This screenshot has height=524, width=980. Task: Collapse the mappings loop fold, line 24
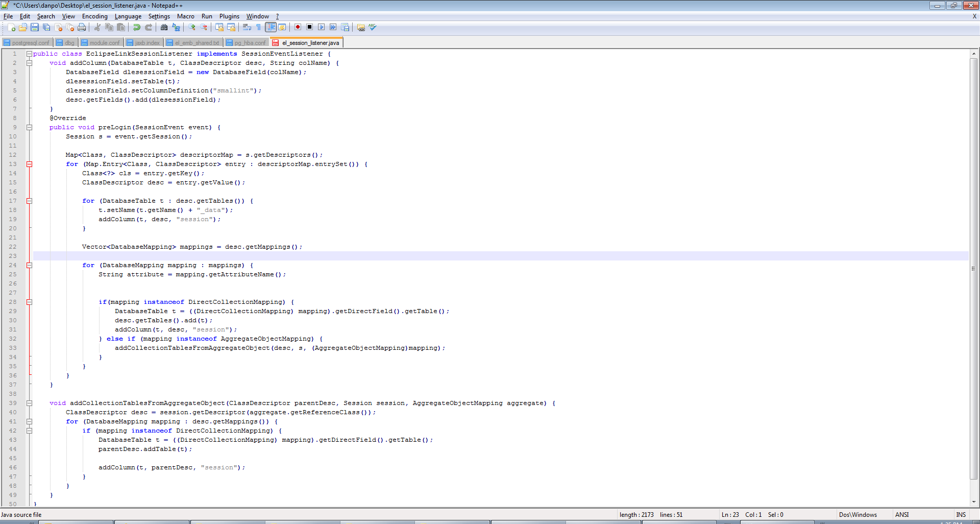coord(29,265)
